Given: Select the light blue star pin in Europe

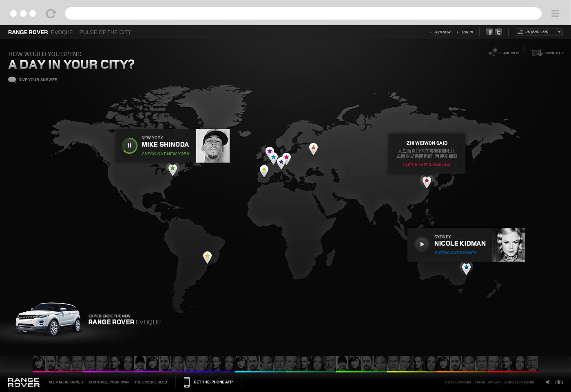Looking at the screenshot, I should click(x=273, y=158).
